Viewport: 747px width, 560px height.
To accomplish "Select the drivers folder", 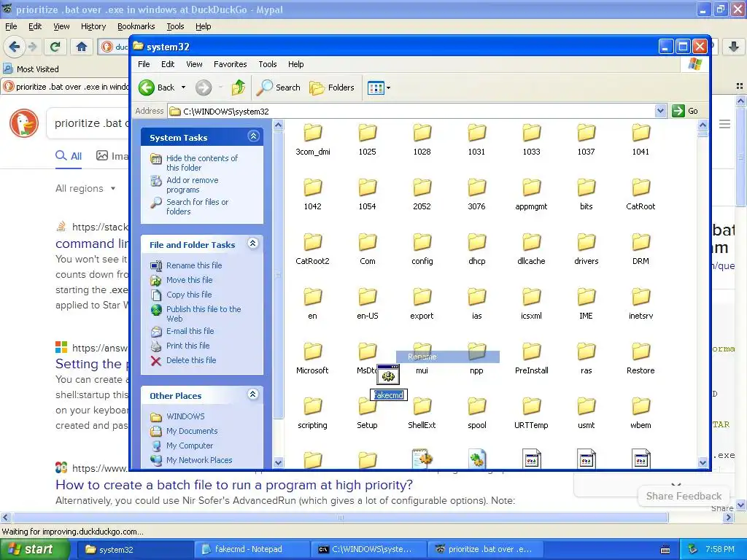I will click(586, 249).
